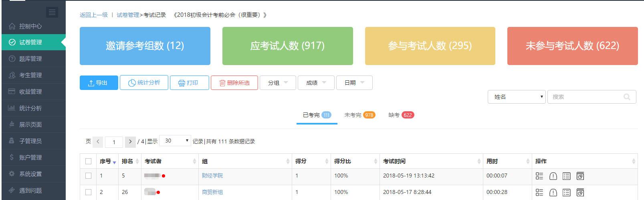This screenshot has width=644, height=200.
Task: Switch to the 未考完 tab
Action: (359, 115)
